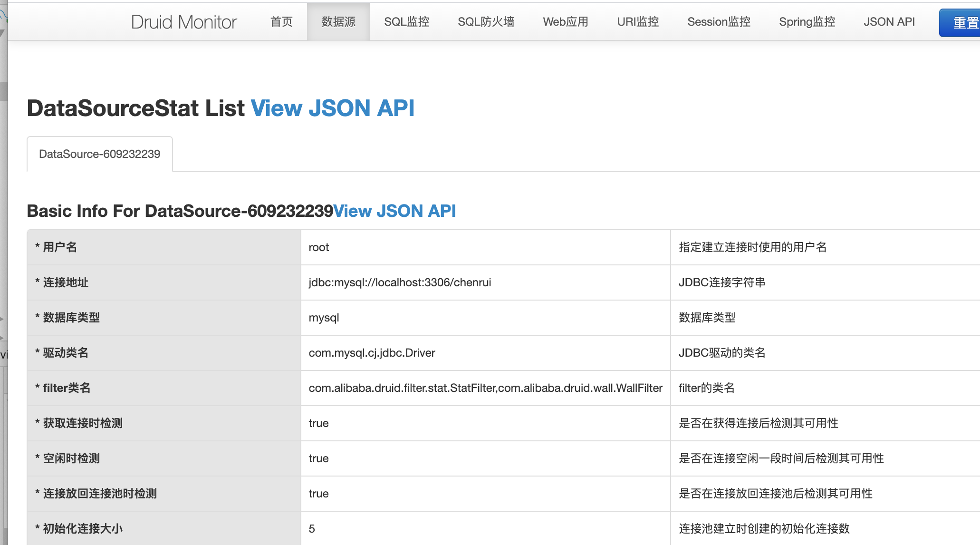Switch to Session监控 page

pyautogui.click(x=719, y=22)
